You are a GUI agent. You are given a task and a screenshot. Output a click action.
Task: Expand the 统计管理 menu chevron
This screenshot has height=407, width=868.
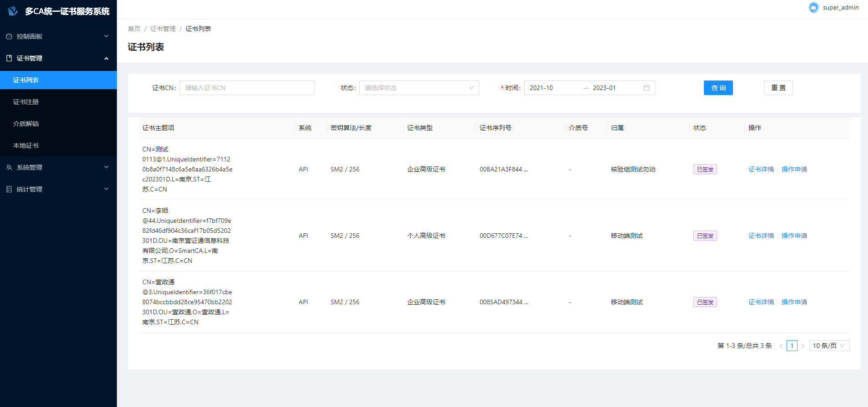(x=106, y=189)
